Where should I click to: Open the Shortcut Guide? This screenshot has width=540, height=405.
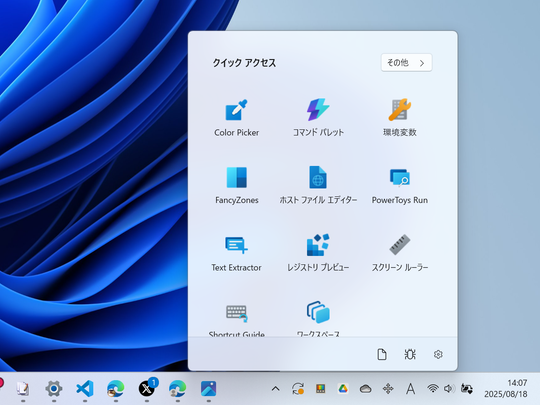point(237,319)
